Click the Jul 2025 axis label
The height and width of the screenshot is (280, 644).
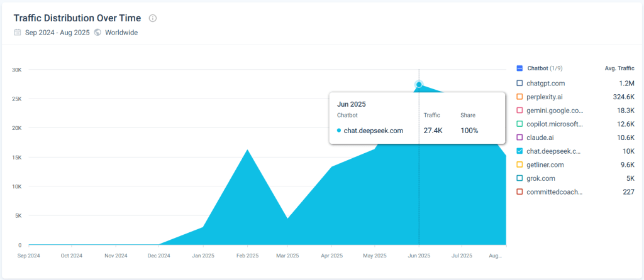click(x=462, y=256)
